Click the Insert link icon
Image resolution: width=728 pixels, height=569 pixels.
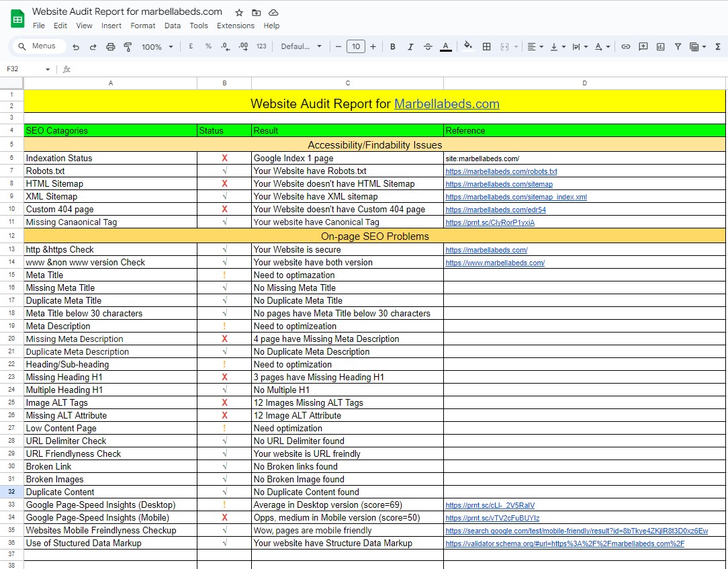coord(626,47)
